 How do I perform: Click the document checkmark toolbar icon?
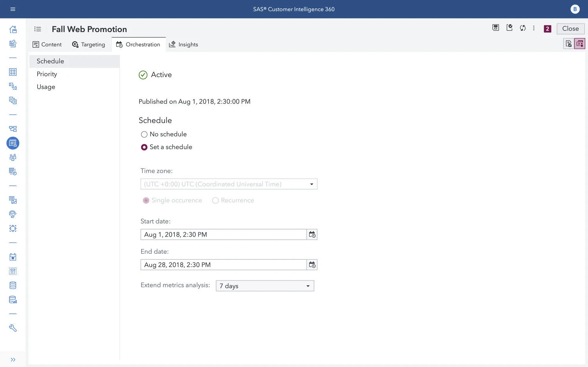click(509, 28)
